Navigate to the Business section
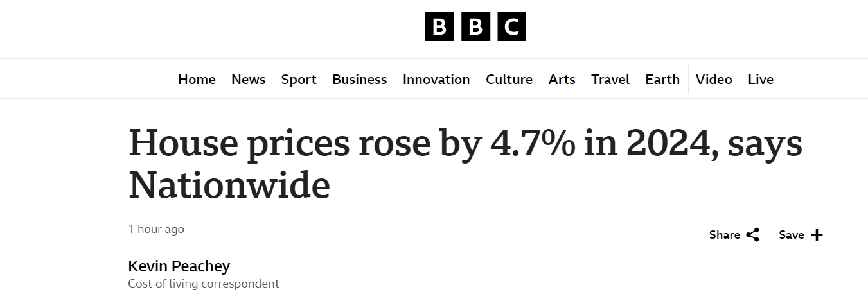This screenshot has height=301, width=868. [x=359, y=80]
